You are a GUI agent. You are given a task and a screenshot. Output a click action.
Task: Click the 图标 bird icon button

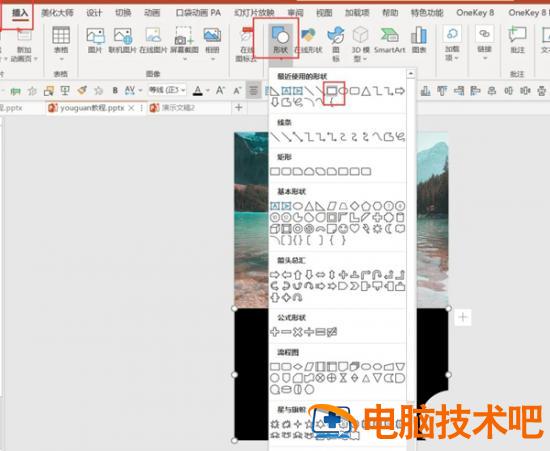click(x=336, y=43)
